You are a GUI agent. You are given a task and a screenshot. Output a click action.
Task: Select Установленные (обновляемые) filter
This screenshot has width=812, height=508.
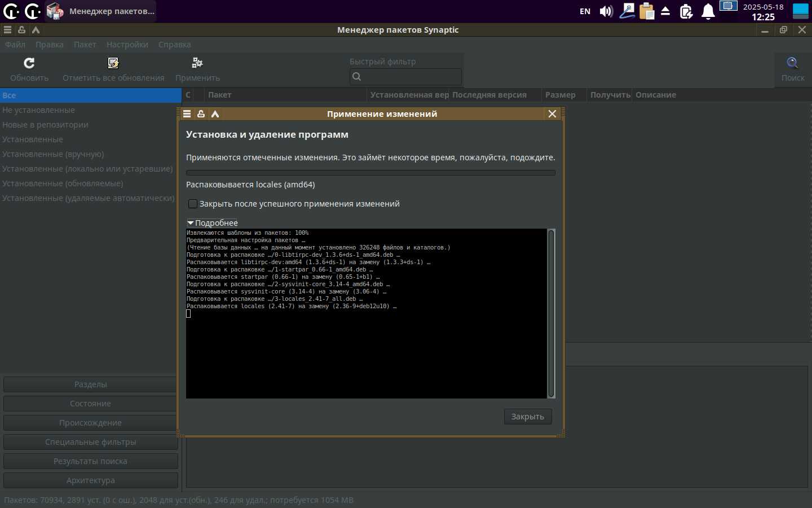91,183
